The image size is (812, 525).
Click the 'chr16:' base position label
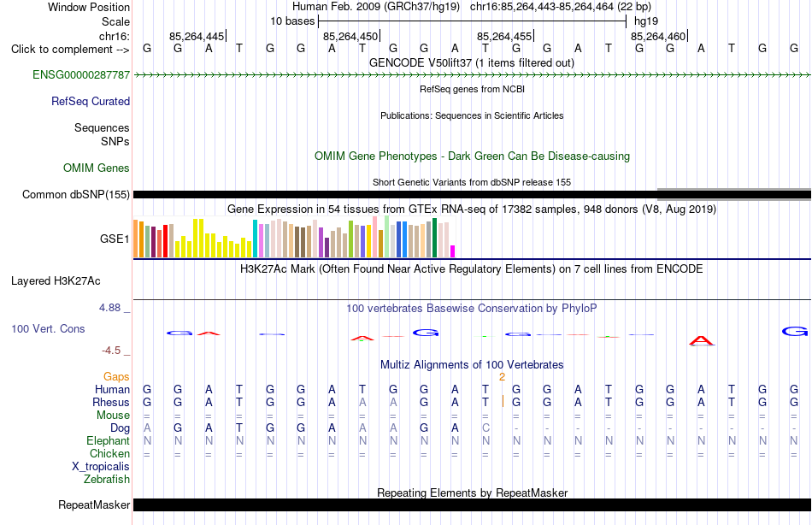pyautogui.click(x=115, y=36)
